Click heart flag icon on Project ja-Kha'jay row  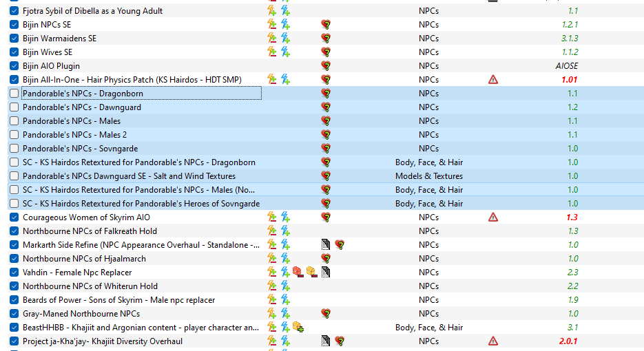click(340, 341)
